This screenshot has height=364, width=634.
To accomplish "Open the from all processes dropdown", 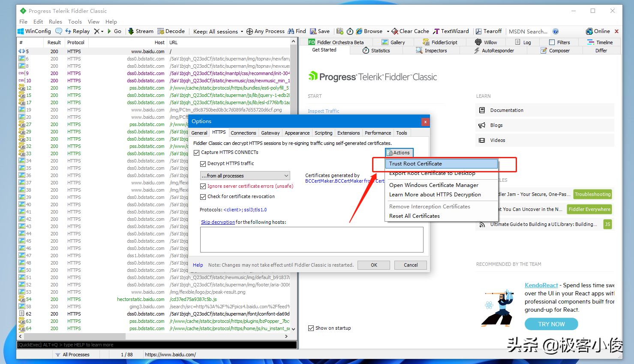I will point(245,176).
